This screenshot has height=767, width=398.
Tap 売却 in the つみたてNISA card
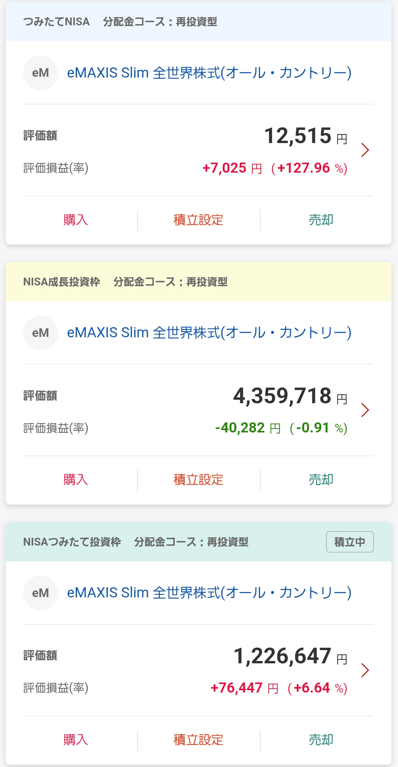321,220
